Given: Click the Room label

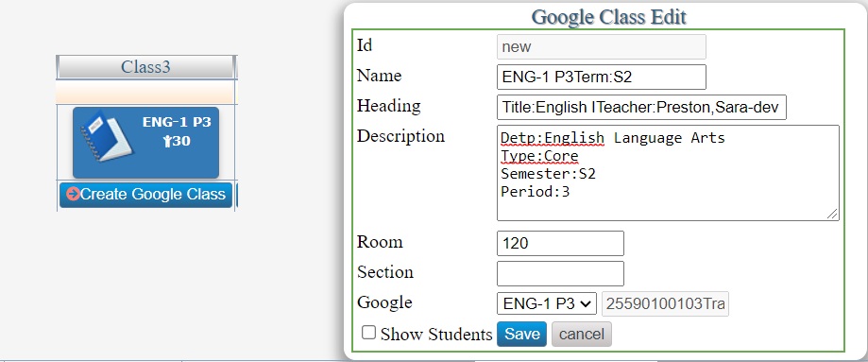Looking at the screenshot, I should tap(380, 242).
